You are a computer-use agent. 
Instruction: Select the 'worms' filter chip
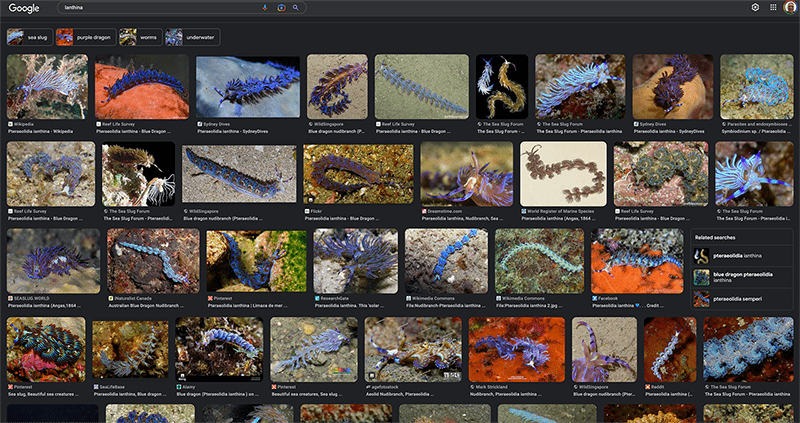click(x=141, y=37)
